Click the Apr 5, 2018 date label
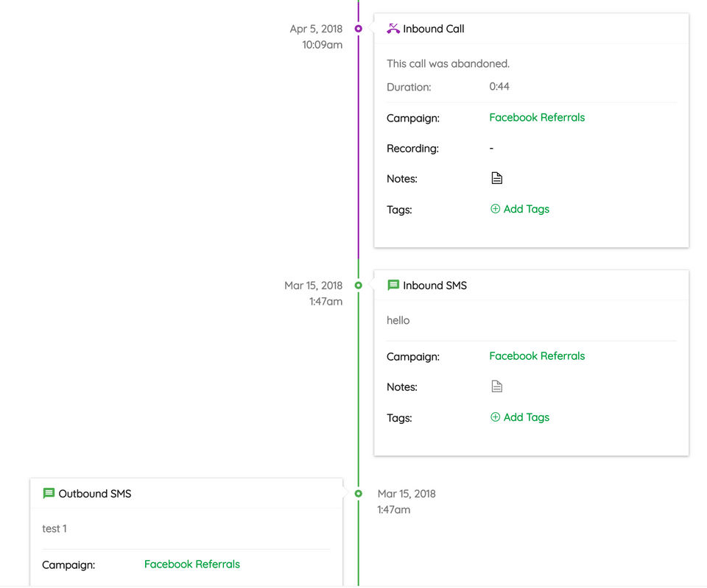The image size is (707, 588). 316,29
